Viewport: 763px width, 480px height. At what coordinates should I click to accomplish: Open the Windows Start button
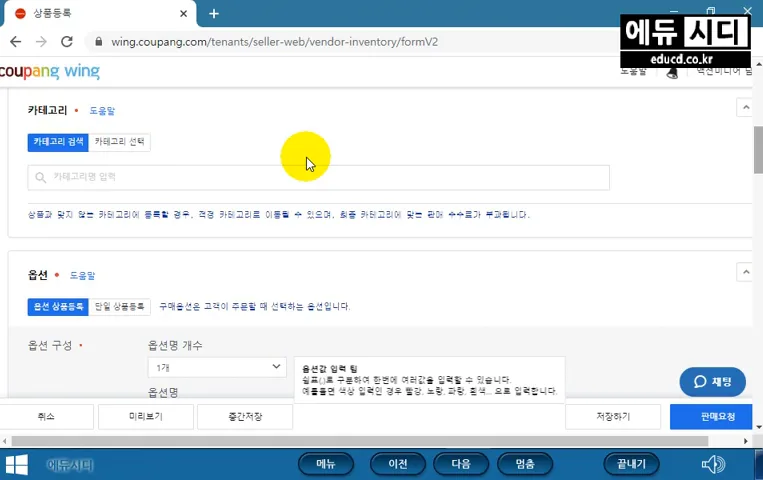pos(17,464)
